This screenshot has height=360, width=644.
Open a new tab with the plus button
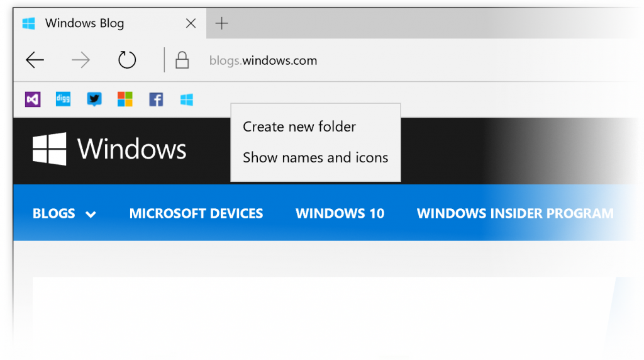click(221, 24)
